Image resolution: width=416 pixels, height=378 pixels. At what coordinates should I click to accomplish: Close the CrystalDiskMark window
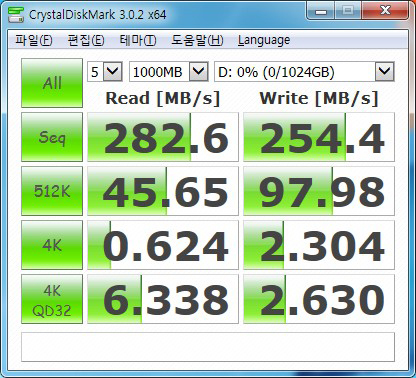385,11
